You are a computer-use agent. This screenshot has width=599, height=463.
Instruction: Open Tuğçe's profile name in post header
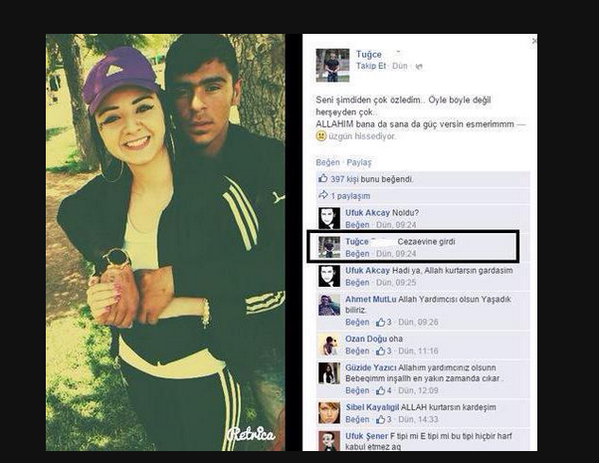[369, 54]
